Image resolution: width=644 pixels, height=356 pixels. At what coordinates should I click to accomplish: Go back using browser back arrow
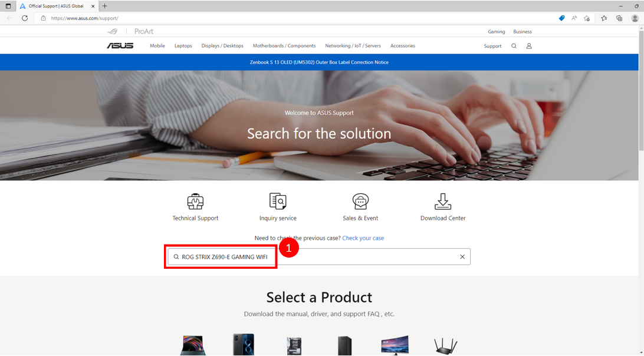coord(9,18)
